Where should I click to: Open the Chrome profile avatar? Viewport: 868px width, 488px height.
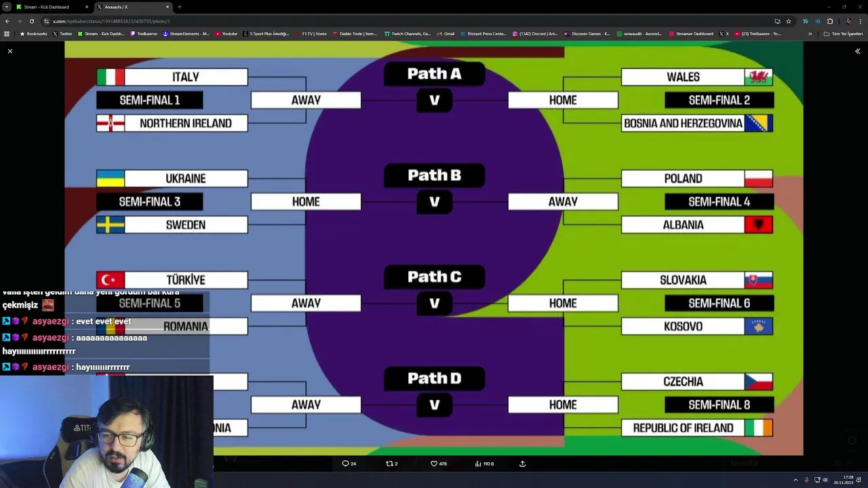(x=848, y=21)
